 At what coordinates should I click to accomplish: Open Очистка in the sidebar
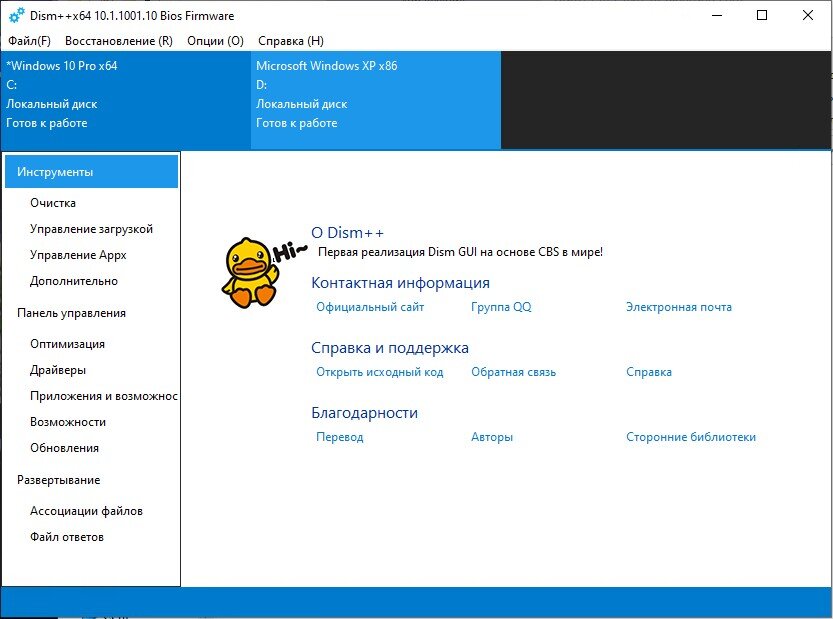[53, 203]
